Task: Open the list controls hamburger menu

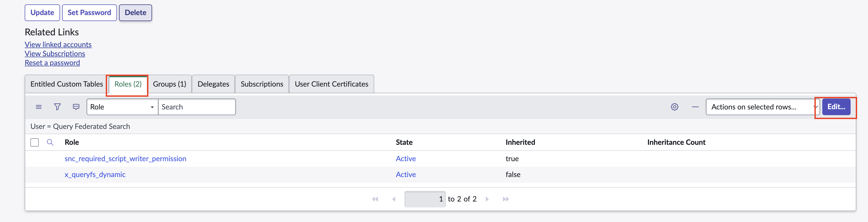Action: [x=39, y=107]
